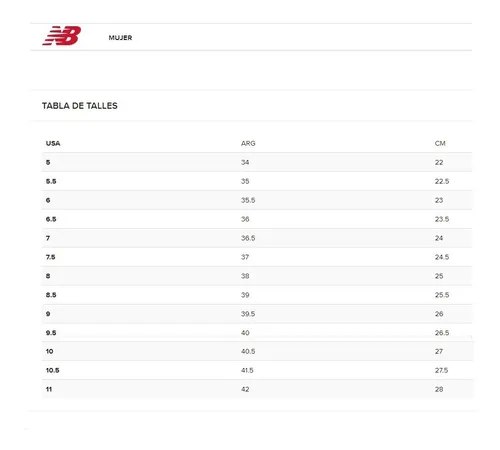
Task: Click the 25 CM value
Action: tap(439, 276)
